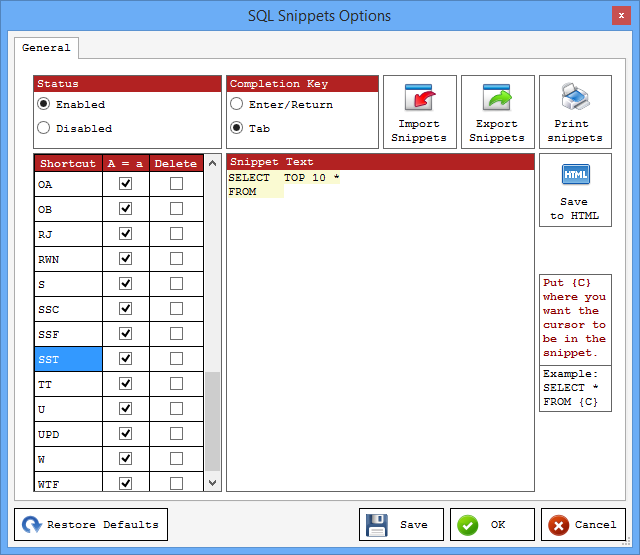This screenshot has height=555, width=640.
Task: Select the SSC shortcut row
Action: pos(68,309)
